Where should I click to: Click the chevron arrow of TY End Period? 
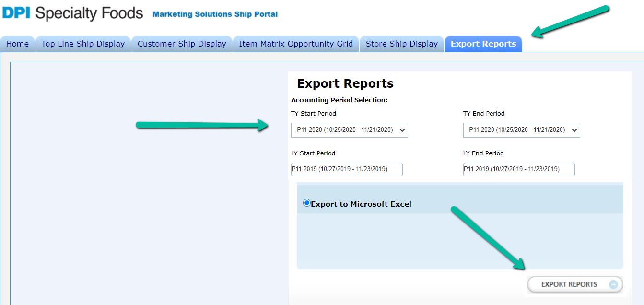[574, 130]
